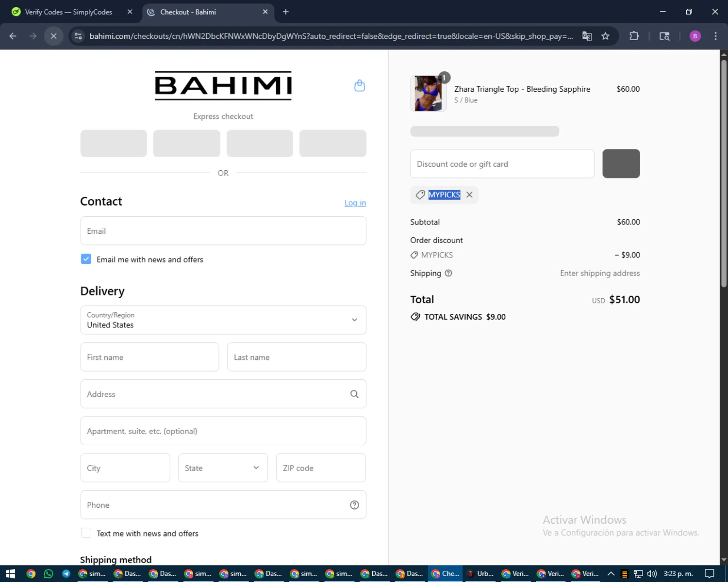Click into the Phone field
The width and height of the screenshot is (728, 582).
(223, 505)
